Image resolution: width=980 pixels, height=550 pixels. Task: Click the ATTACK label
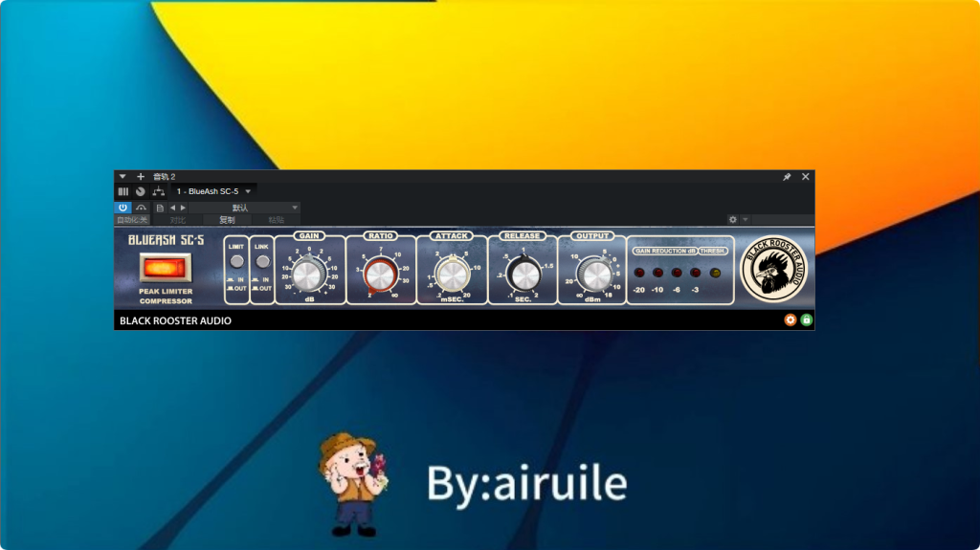452,235
